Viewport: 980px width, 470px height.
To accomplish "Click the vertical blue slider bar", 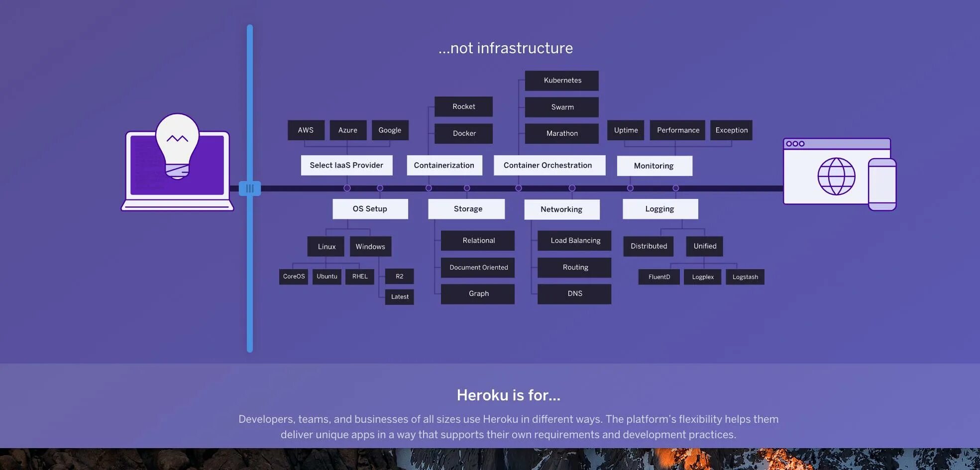I will (x=250, y=188).
